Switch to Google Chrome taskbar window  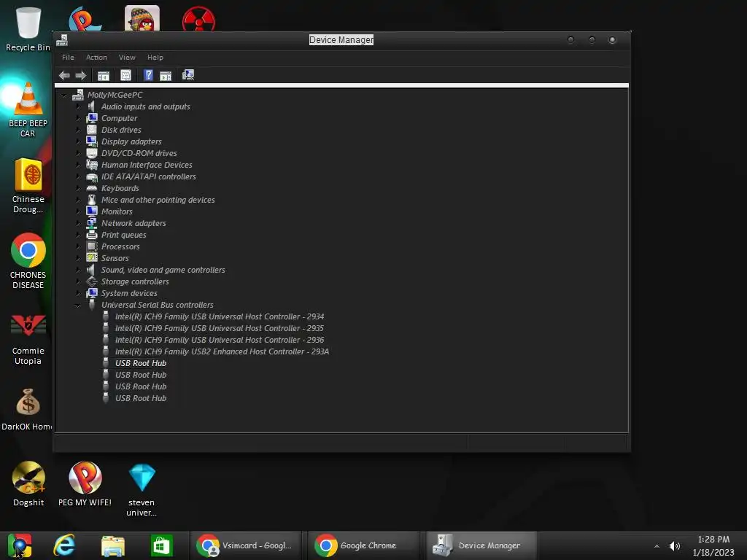363,545
